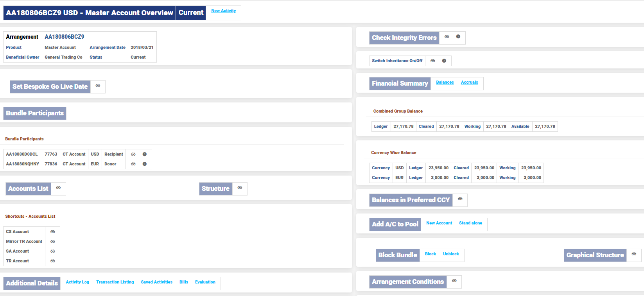Click the Transaction Listing link
Image resolution: width=644 pixels, height=296 pixels.
115,282
